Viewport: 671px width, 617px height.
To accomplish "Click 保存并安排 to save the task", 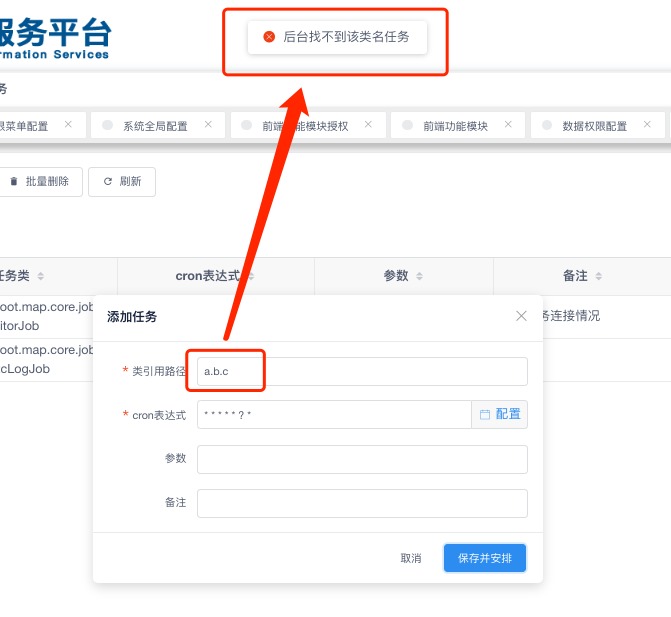I will 484,558.
